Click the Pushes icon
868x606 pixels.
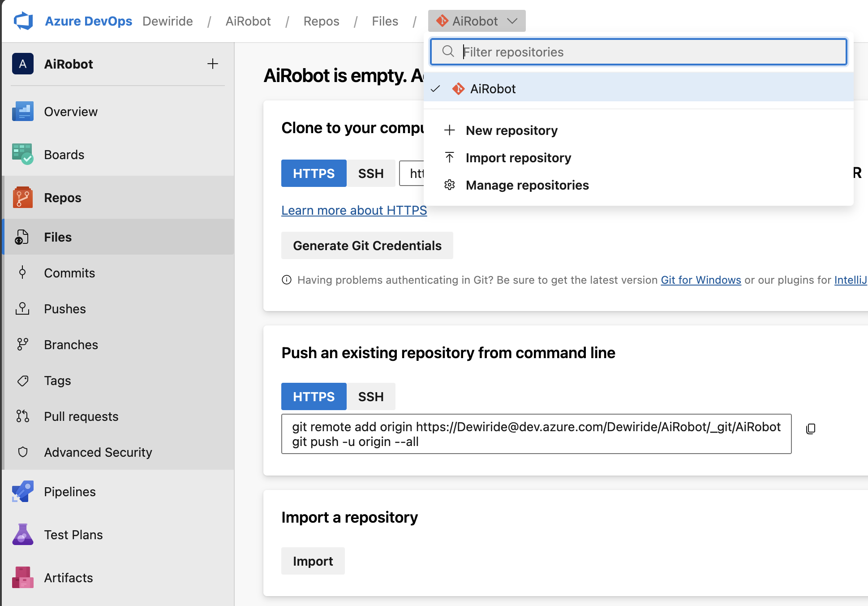22,308
